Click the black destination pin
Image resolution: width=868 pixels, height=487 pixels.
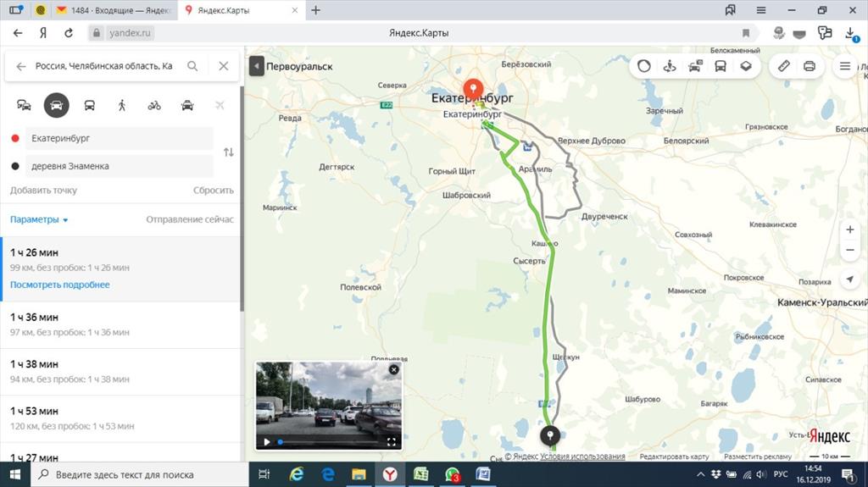point(549,436)
